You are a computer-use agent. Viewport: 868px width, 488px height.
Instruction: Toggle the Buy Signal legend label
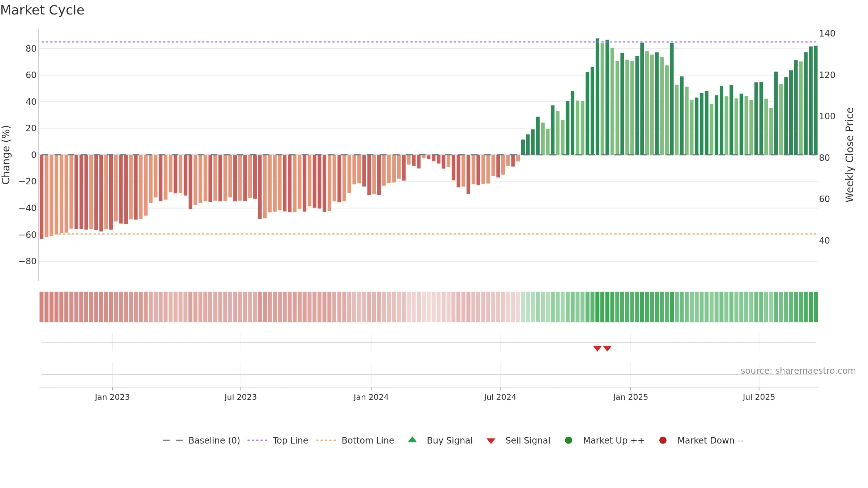pyautogui.click(x=450, y=441)
